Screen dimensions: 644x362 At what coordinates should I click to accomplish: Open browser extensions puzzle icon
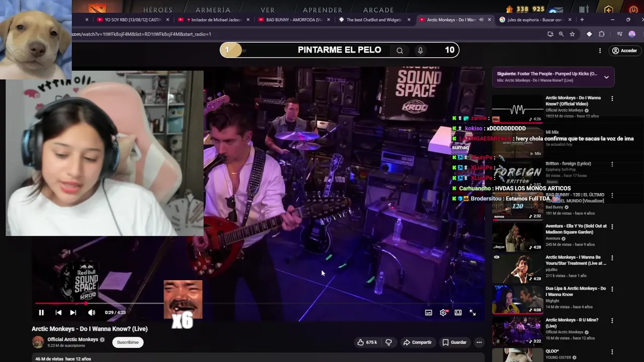pos(602,34)
